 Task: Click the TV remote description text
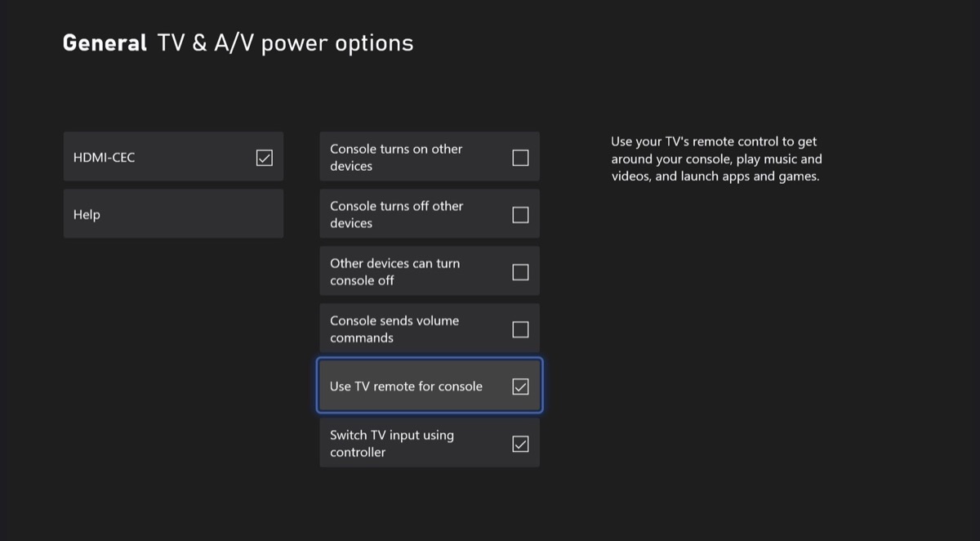pos(716,159)
